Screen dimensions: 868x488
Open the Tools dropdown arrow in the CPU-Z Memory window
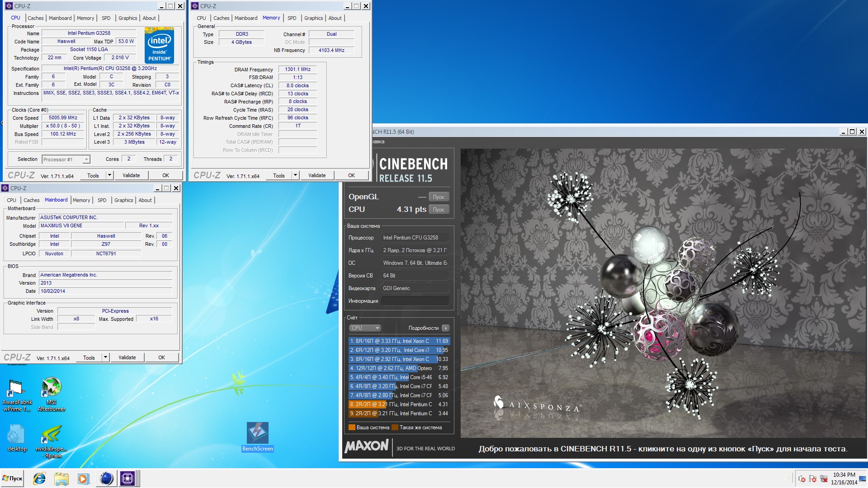pos(295,175)
